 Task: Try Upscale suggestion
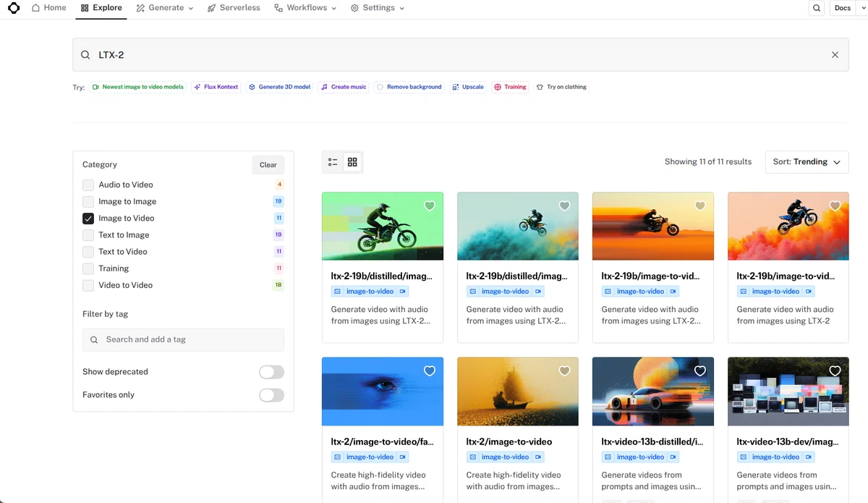click(468, 87)
